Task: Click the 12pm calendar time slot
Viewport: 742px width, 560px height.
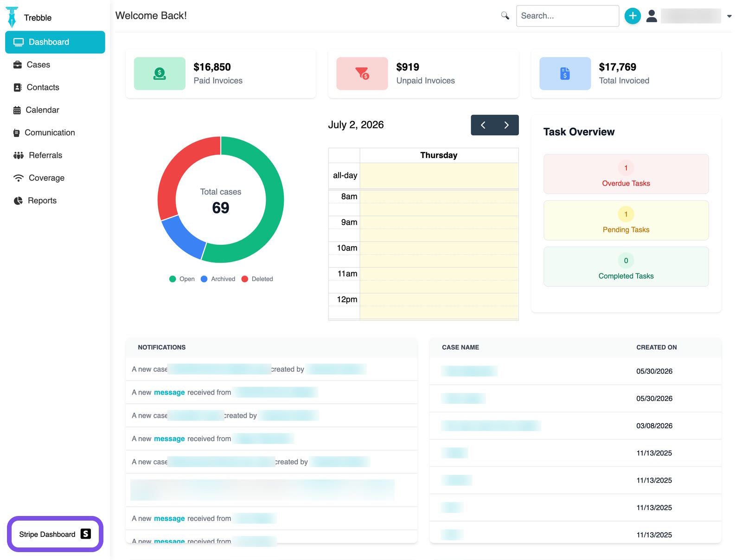Action: click(439, 306)
